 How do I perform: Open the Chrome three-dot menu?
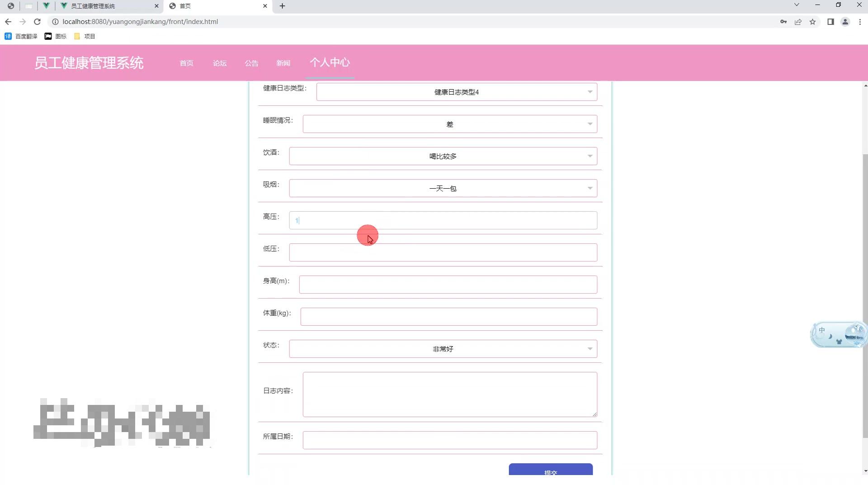pyautogui.click(x=859, y=21)
